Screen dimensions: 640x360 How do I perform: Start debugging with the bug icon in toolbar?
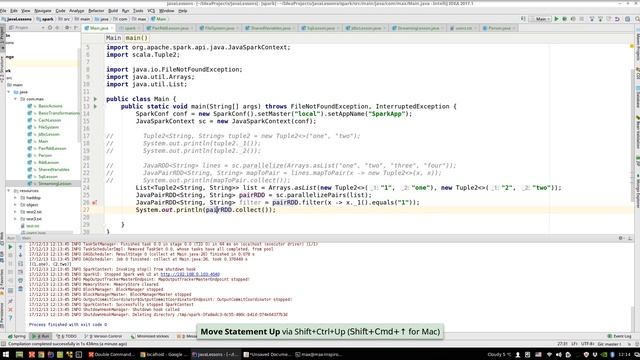coord(564,19)
